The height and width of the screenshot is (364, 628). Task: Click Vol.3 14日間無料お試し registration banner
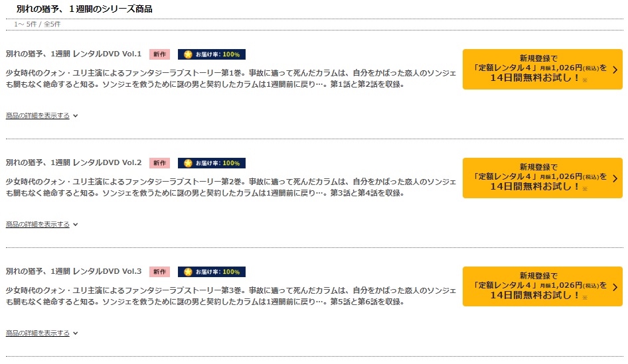[542, 287]
